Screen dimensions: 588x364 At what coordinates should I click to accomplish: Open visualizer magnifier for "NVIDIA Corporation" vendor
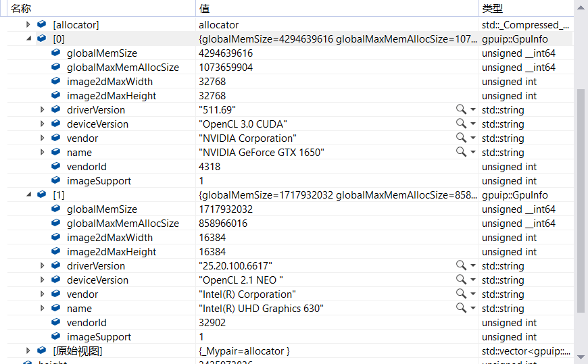[460, 138]
